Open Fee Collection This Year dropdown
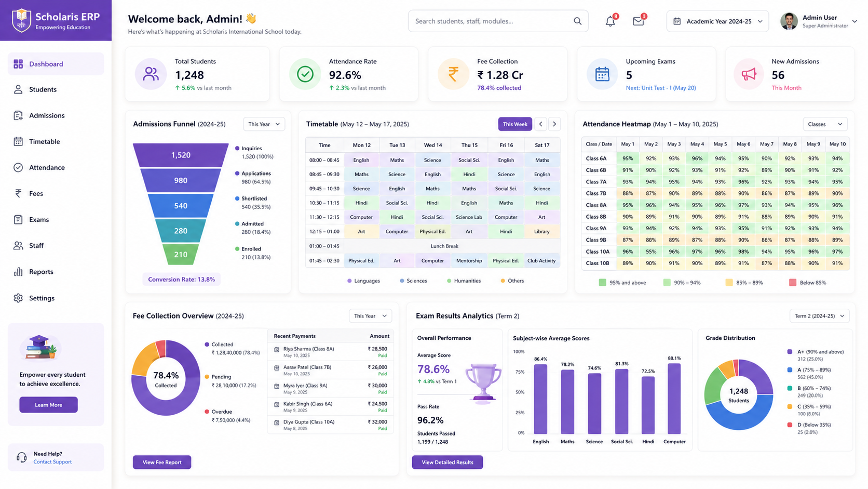The image size is (868, 489). pyautogui.click(x=370, y=316)
